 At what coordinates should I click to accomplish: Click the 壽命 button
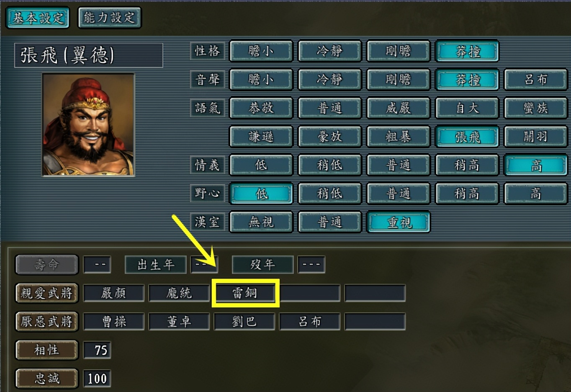click(x=47, y=265)
